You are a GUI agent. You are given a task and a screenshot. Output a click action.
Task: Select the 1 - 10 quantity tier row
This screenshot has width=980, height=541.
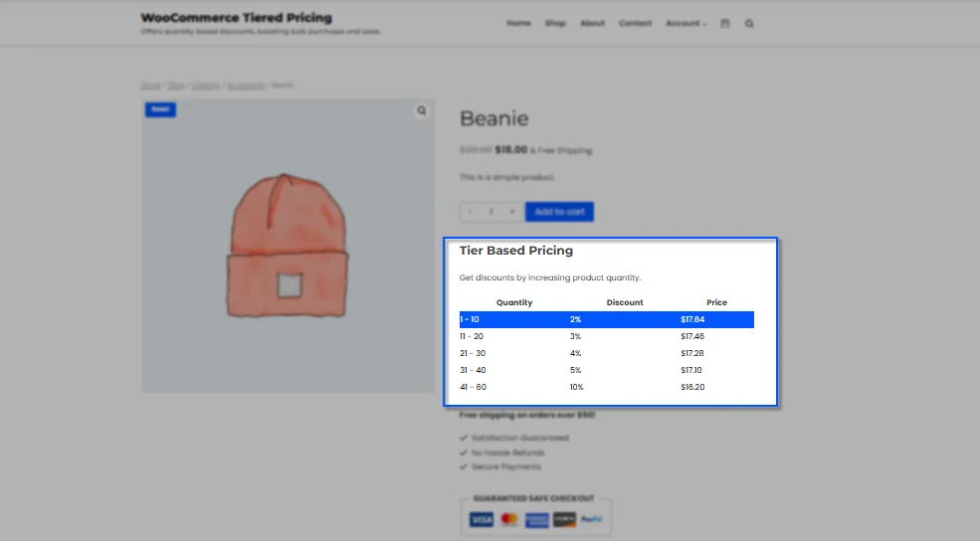606,319
